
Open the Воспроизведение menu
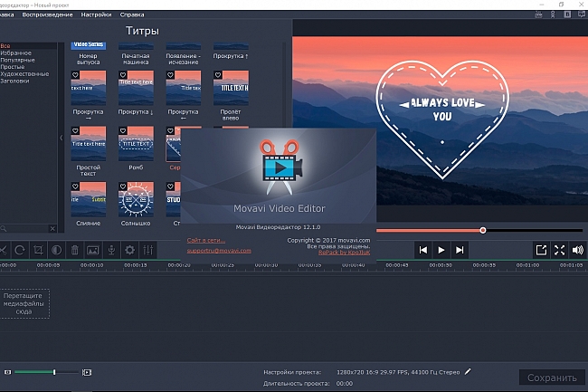tap(47, 14)
